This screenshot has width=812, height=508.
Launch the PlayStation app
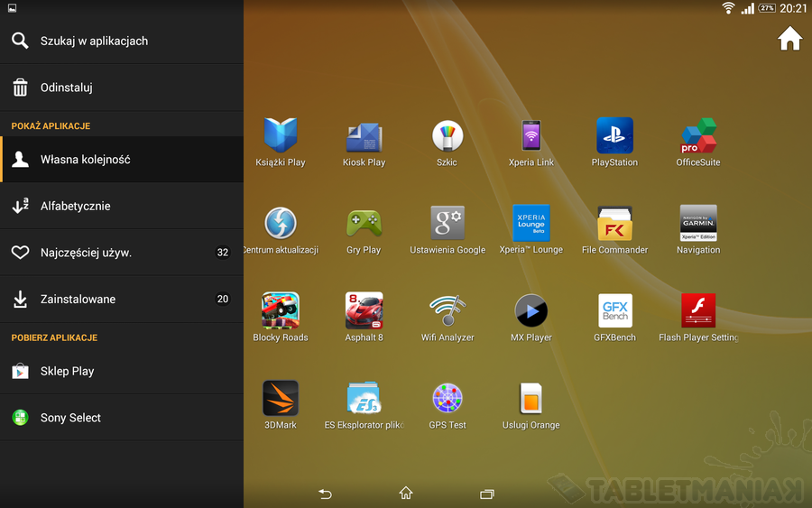614,137
